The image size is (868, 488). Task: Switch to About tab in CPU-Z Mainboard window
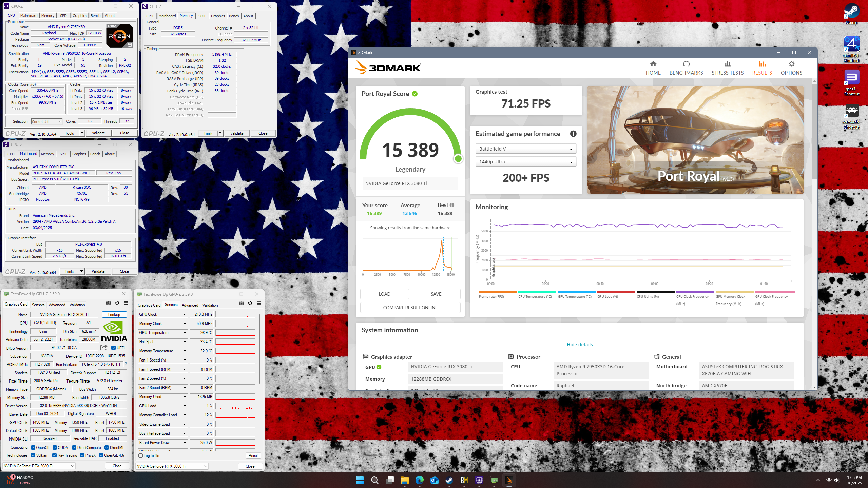click(110, 154)
